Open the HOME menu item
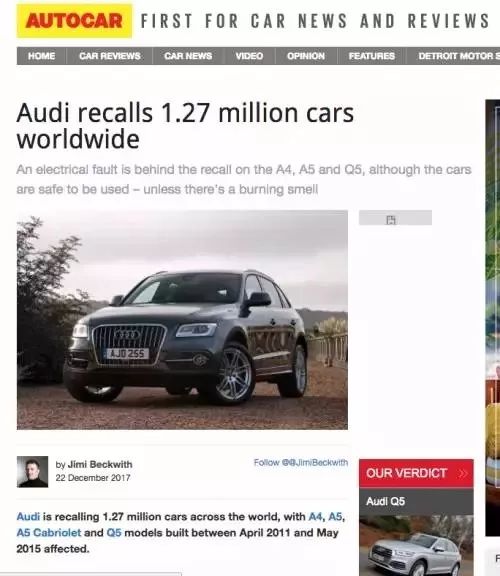500x576 pixels. pos(42,56)
